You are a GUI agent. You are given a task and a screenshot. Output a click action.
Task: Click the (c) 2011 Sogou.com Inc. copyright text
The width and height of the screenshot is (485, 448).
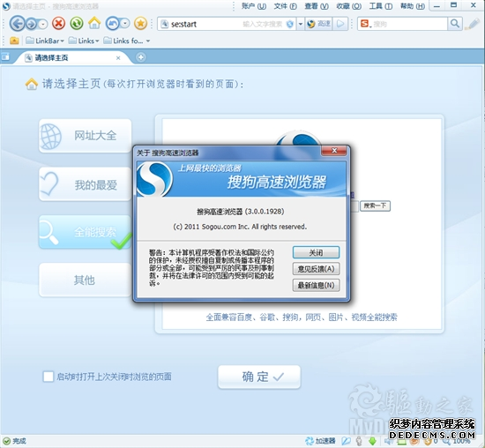(x=240, y=227)
